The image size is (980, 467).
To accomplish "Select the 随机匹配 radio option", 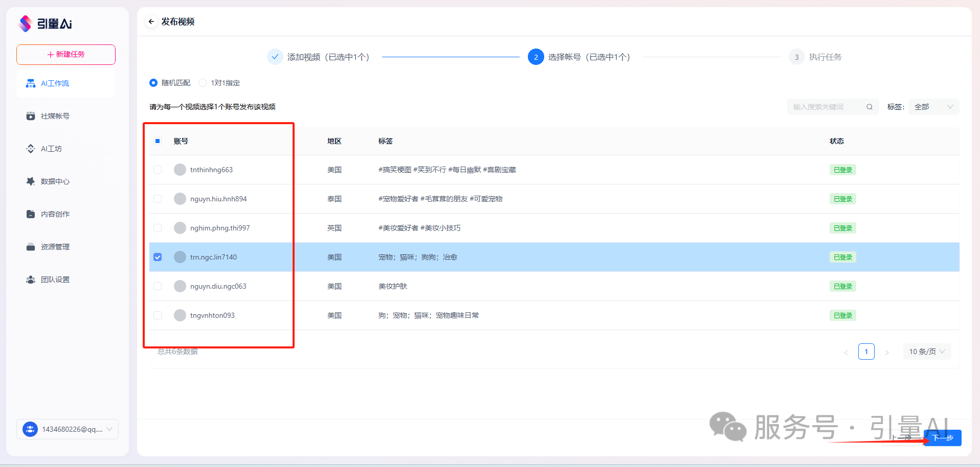I will (153, 83).
